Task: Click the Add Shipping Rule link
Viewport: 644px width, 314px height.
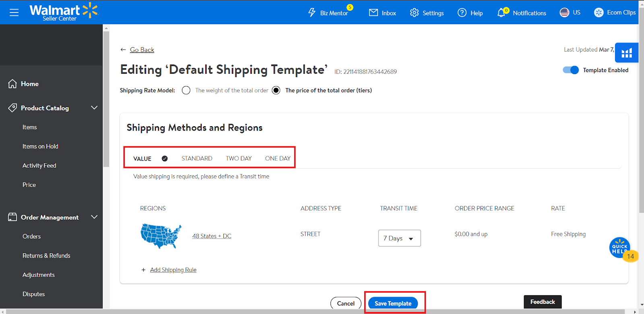Action: [x=173, y=270]
